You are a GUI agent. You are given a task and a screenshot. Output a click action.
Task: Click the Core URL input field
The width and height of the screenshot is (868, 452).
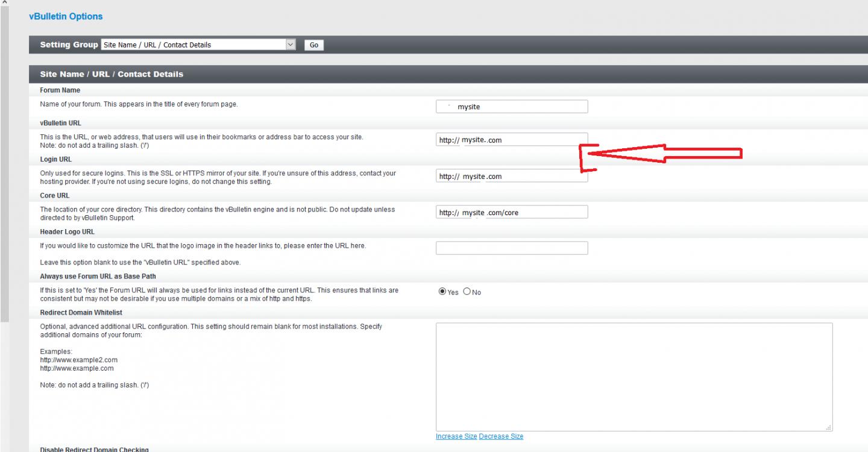point(512,212)
